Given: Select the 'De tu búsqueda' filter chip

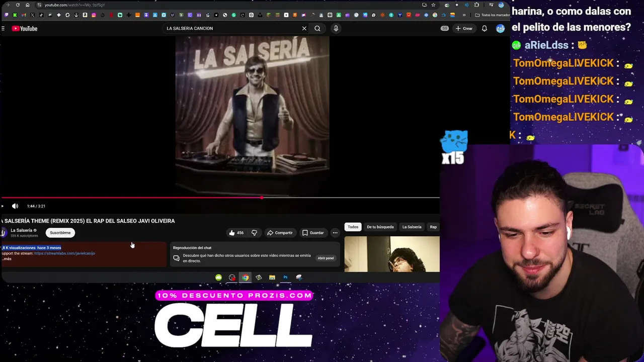Looking at the screenshot, I should tap(380, 227).
